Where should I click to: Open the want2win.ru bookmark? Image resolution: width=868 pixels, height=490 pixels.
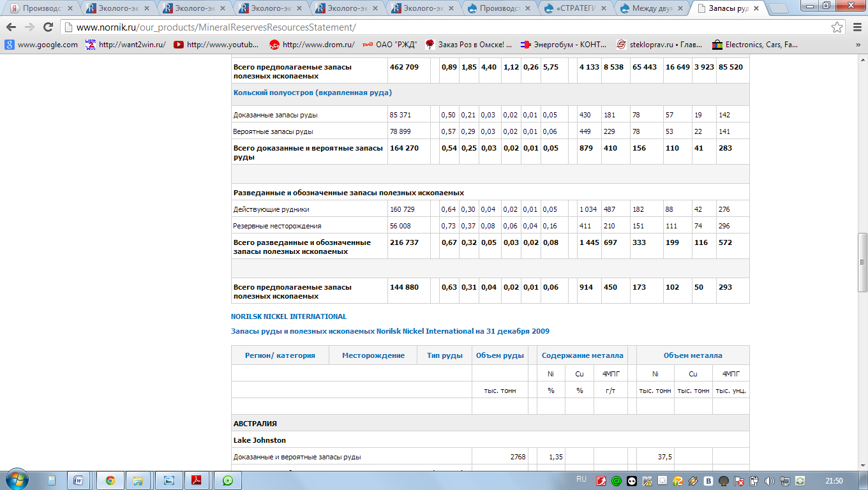pos(126,45)
